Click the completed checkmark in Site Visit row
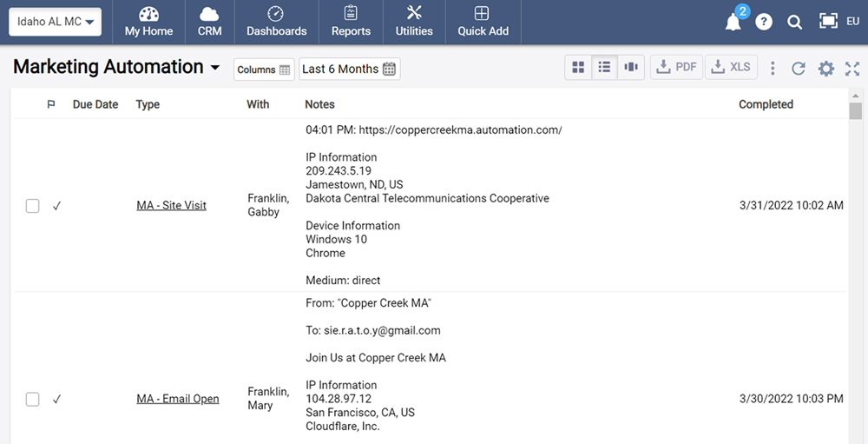Image resolution: width=868 pixels, height=444 pixels. click(56, 206)
